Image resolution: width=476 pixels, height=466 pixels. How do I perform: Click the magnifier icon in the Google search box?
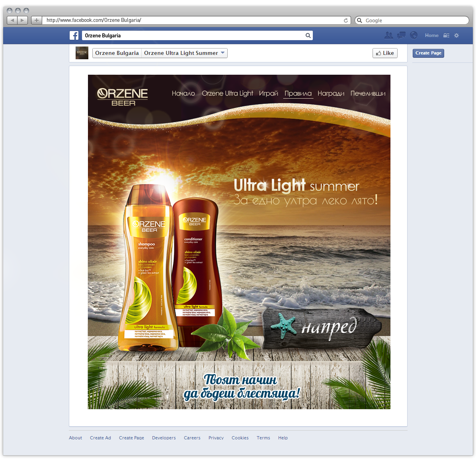coord(360,20)
